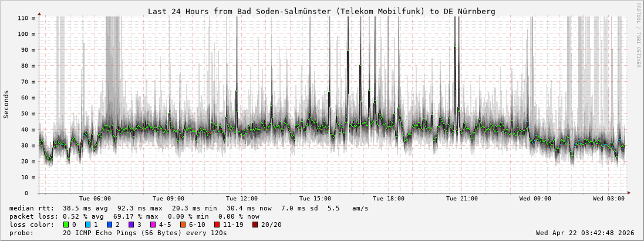Screen dimensions: 644x241
Task: Select the 'Tue 12:00' time axis label
Action: 241,199
